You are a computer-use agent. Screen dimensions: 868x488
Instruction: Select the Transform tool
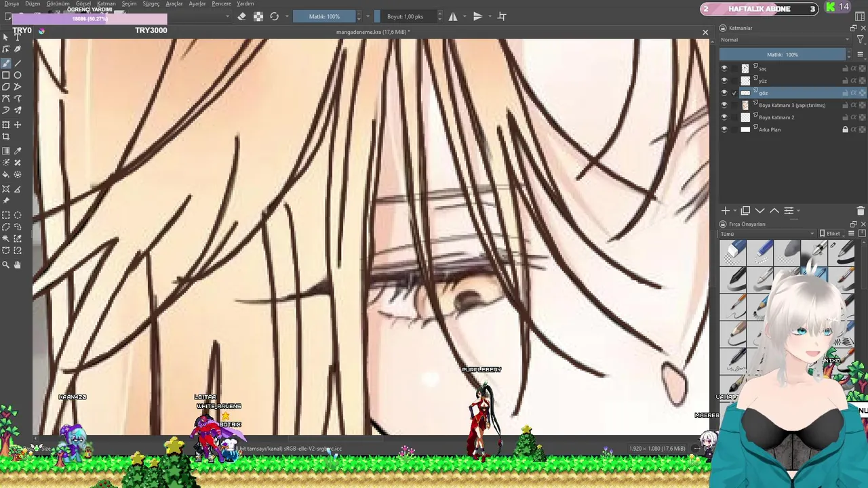click(x=6, y=125)
